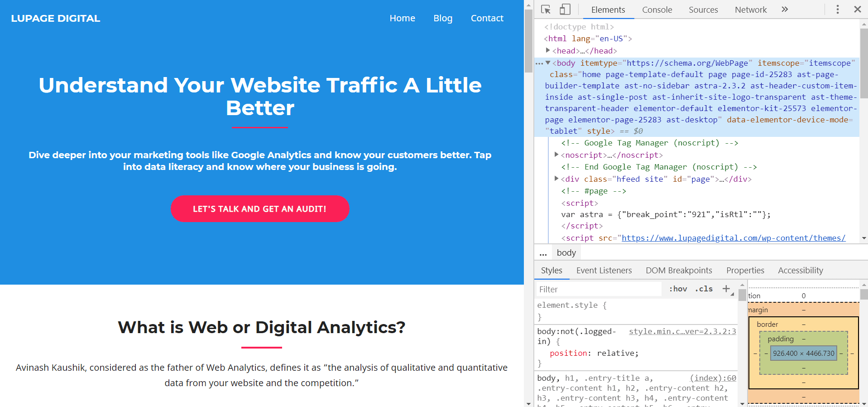The image size is (868, 407).
Task: Click the border label in box model
Action: [x=767, y=325]
